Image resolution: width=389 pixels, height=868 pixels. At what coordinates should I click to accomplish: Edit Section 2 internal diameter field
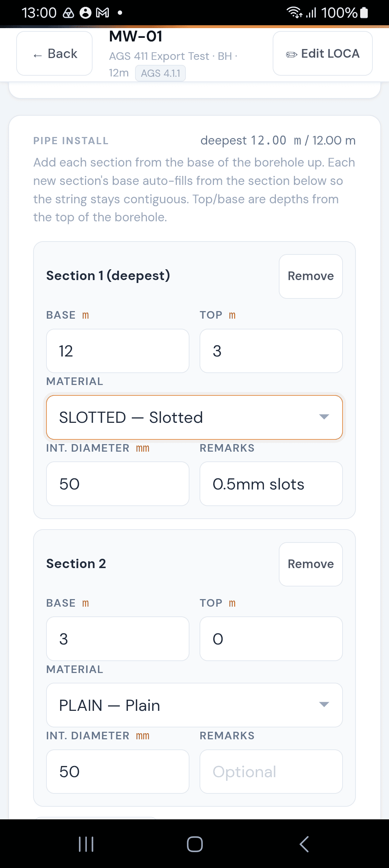tap(118, 772)
